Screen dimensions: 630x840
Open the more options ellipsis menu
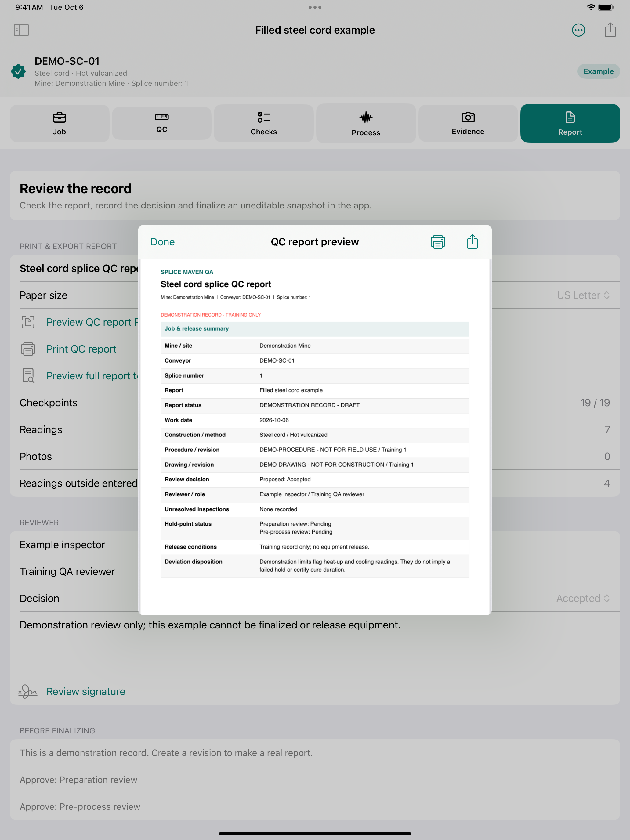(578, 30)
